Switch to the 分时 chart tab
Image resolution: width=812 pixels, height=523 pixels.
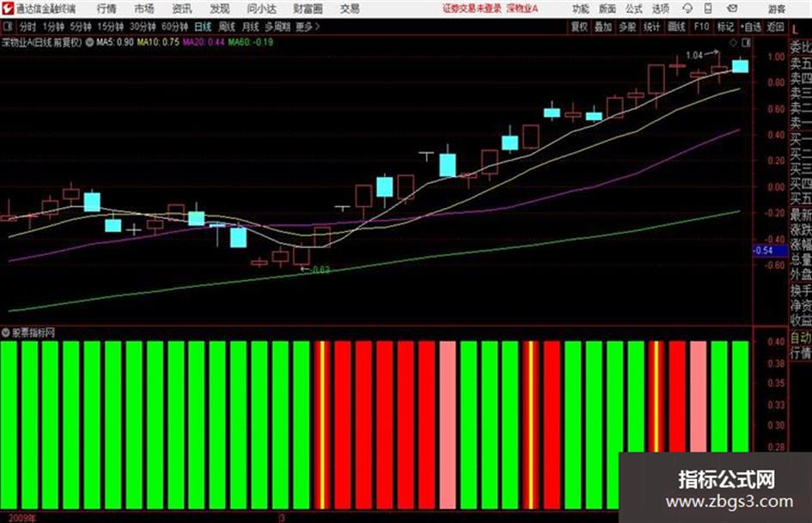tap(28, 27)
